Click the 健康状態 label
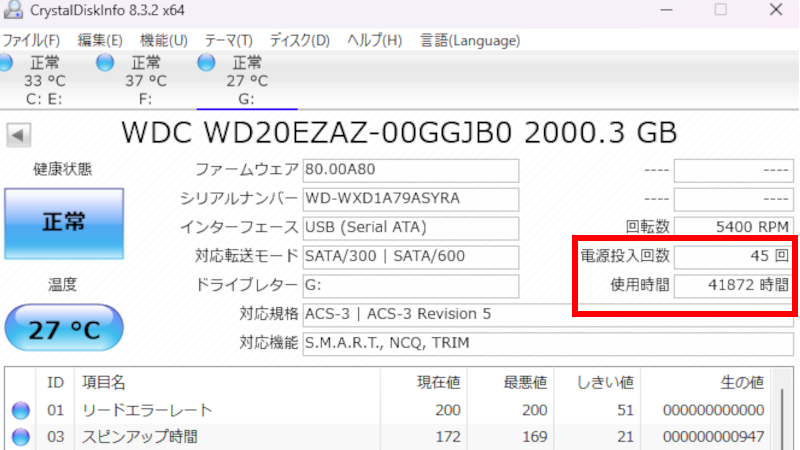Screen dimensions: 800x450 tap(63, 169)
